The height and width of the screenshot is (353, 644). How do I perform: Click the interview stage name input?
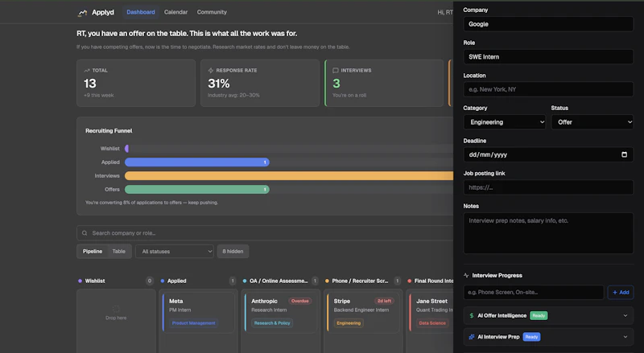[x=534, y=292]
